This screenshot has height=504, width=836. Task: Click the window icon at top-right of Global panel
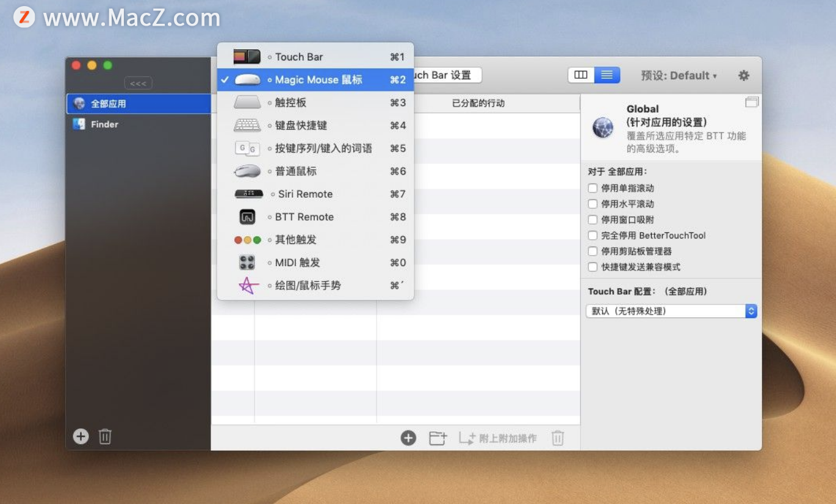[752, 103]
